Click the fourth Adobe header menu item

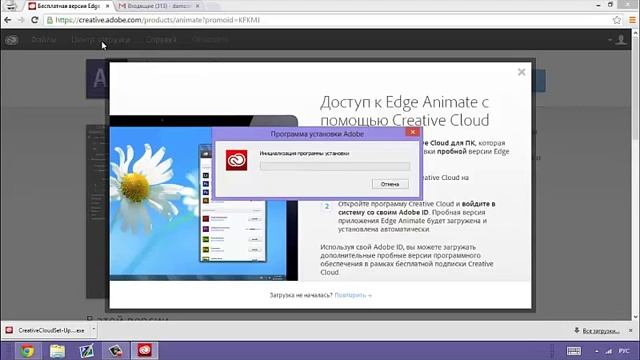point(210,40)
